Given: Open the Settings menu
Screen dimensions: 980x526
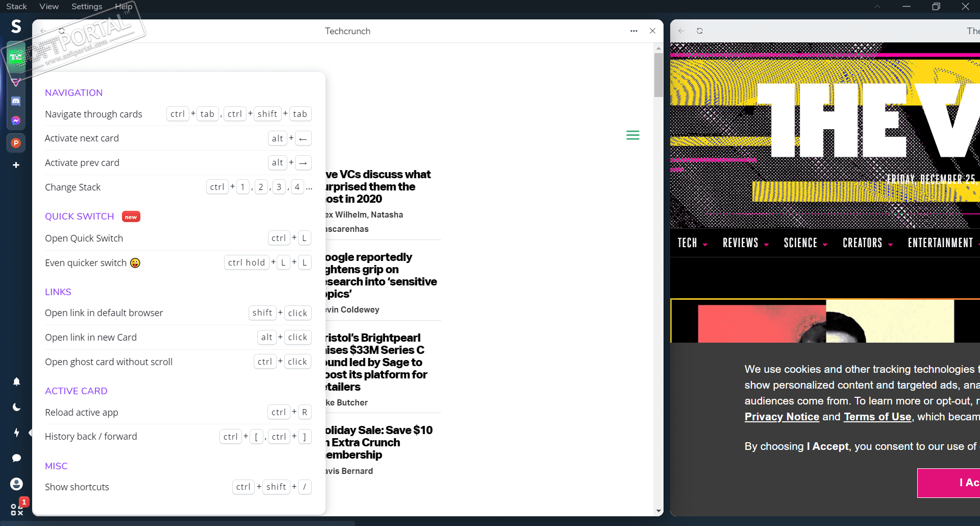Looking at the screenshot, I should point(87,7).
